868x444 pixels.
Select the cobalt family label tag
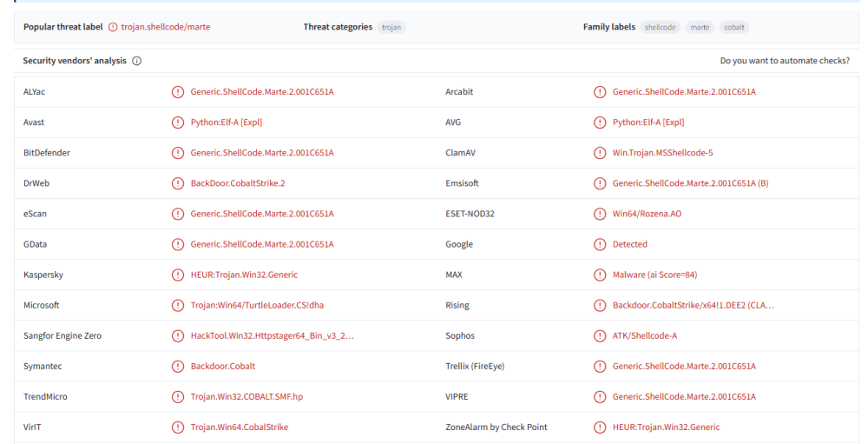[734, 27]
